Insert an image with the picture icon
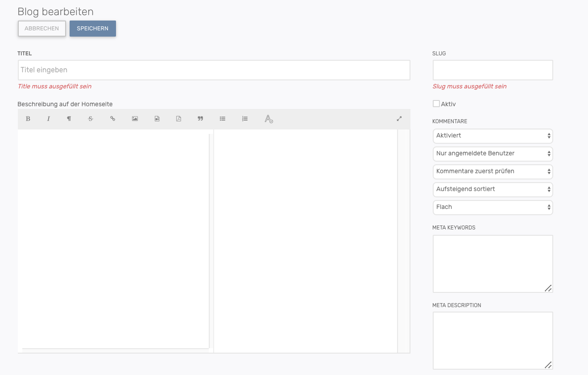The width and height of the screenshot is (588, 375). point(135,119)
